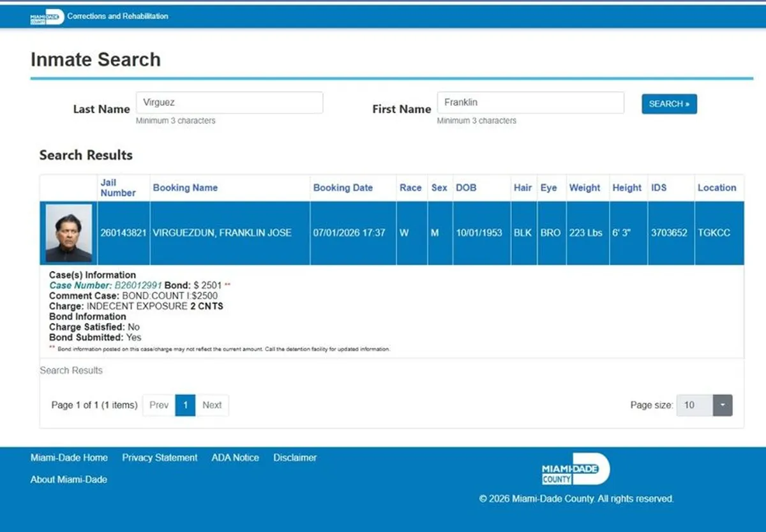Sort by Location column header

coord(717,188)
